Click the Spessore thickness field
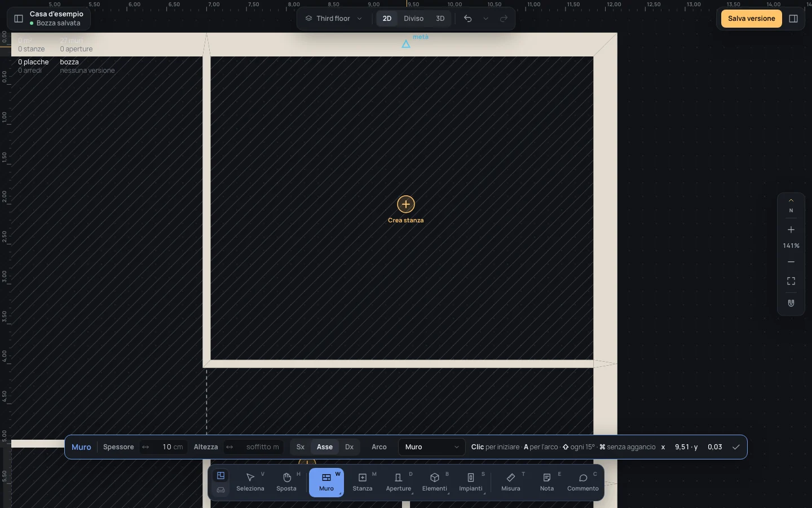This screenshot has width=812, height=508. (x=164, y=447)
